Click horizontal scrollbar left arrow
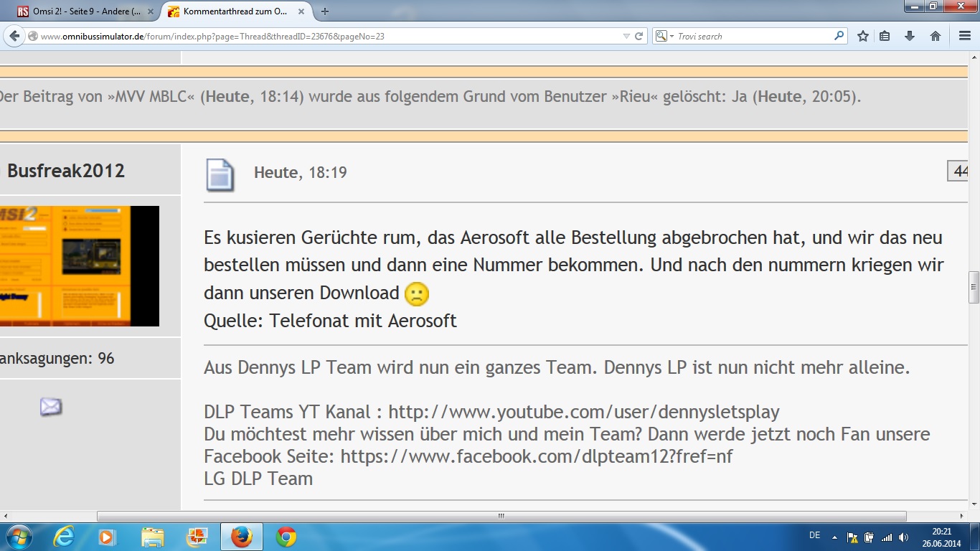Screen dimensions: 980x551 coord(6,516)
